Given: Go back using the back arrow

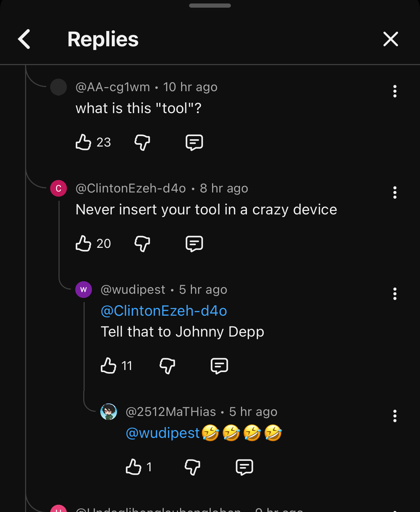Looking at the screenshot, I should click(x=24, y=39).
